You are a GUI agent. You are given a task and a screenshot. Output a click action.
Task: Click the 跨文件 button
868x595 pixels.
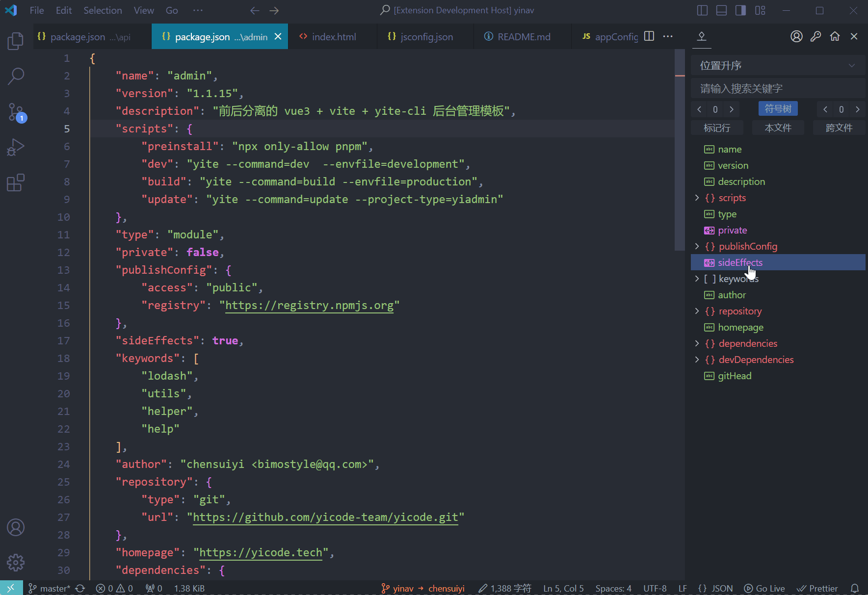point(839,128)
